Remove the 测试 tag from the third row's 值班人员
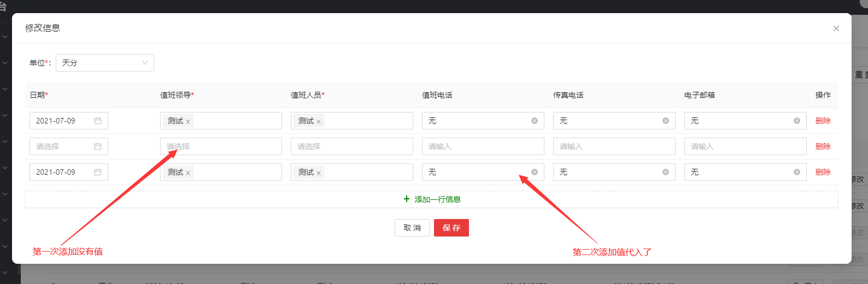Screen dimensions: 868x284 coord(319,173)
